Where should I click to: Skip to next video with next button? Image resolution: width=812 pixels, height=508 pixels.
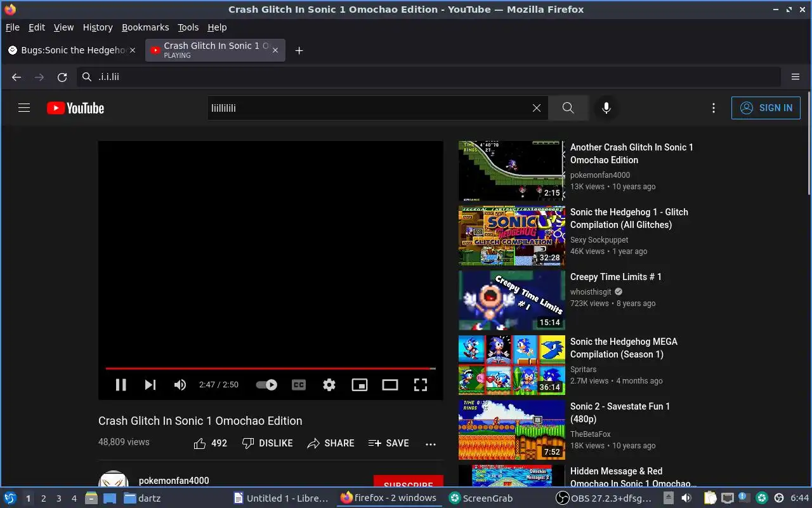pos(150,385)
